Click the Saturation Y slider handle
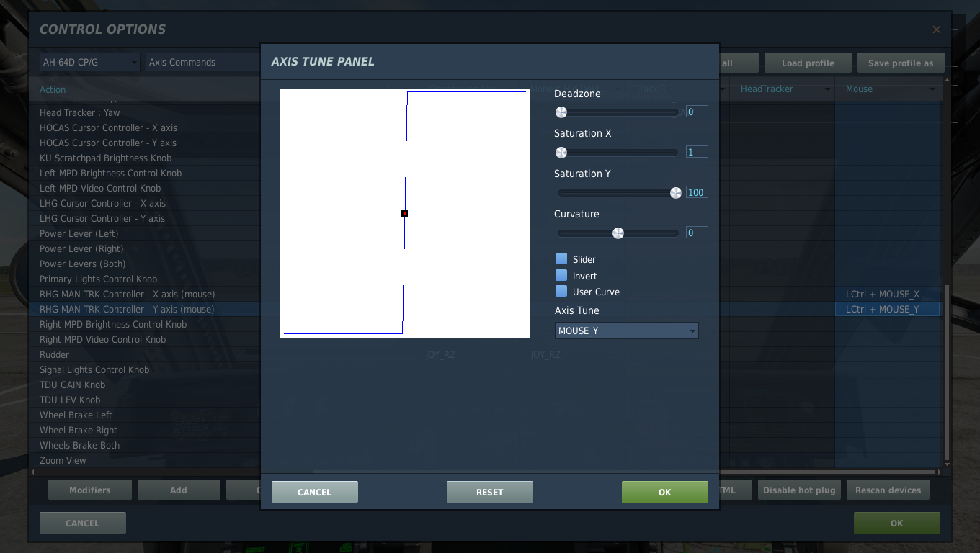Viewport: 980px width, 553px height. [x=676, y=193]
